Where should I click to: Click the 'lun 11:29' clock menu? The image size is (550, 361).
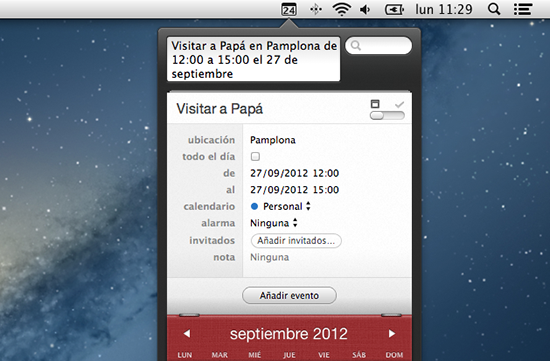[x=444, y=9]
